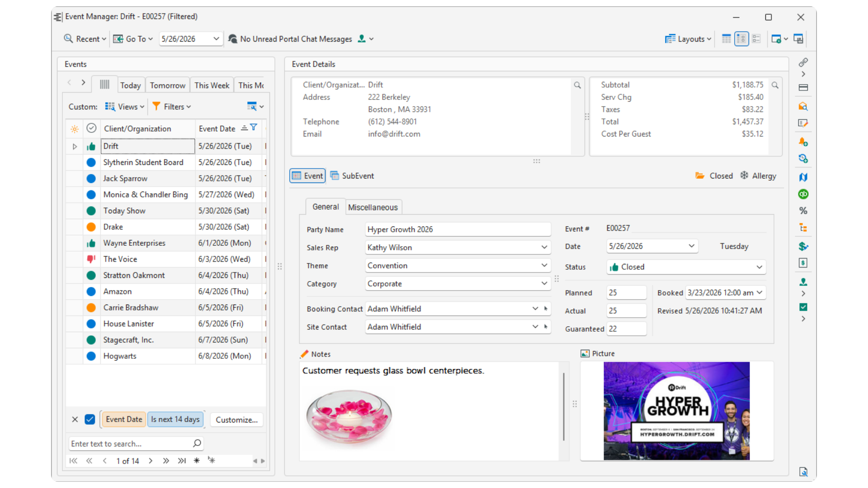The width and height of the screenshot is (868, 488).
Task: Open the Category dropdown
Action: tap(544, 283)
